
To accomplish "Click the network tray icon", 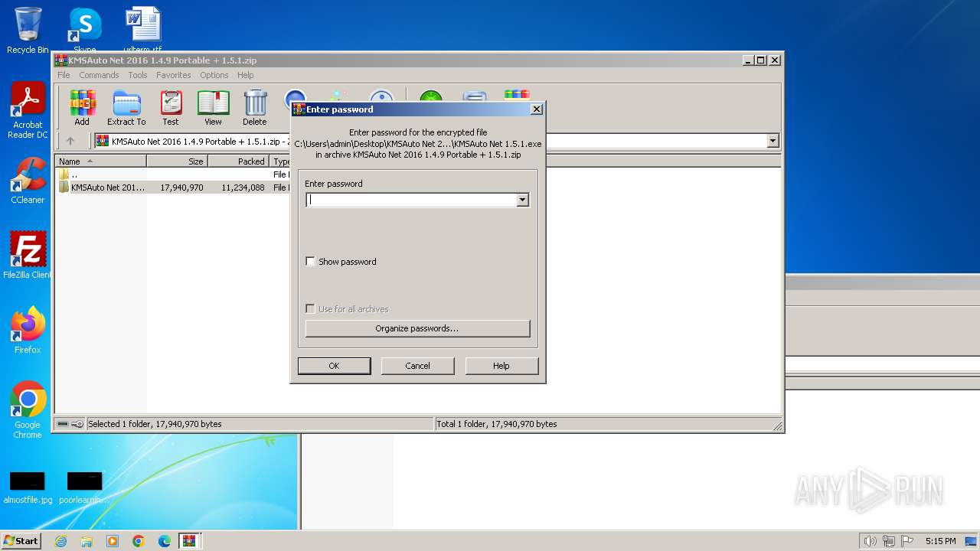I will [x=888, y=541].
